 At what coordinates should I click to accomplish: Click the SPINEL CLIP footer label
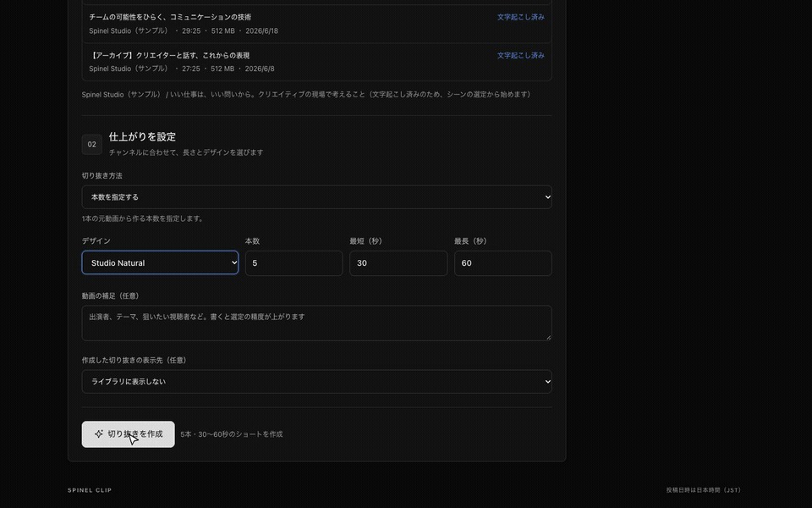pos(90,490)
